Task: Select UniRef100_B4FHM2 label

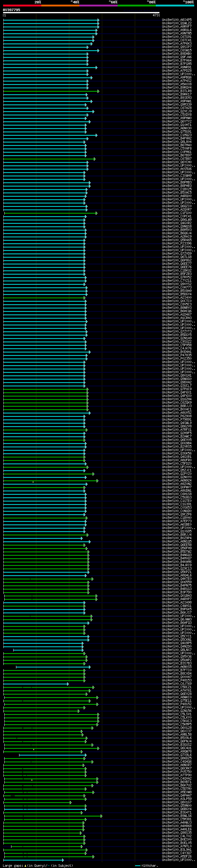Action: pyautogui.click(x=177, y=139)
